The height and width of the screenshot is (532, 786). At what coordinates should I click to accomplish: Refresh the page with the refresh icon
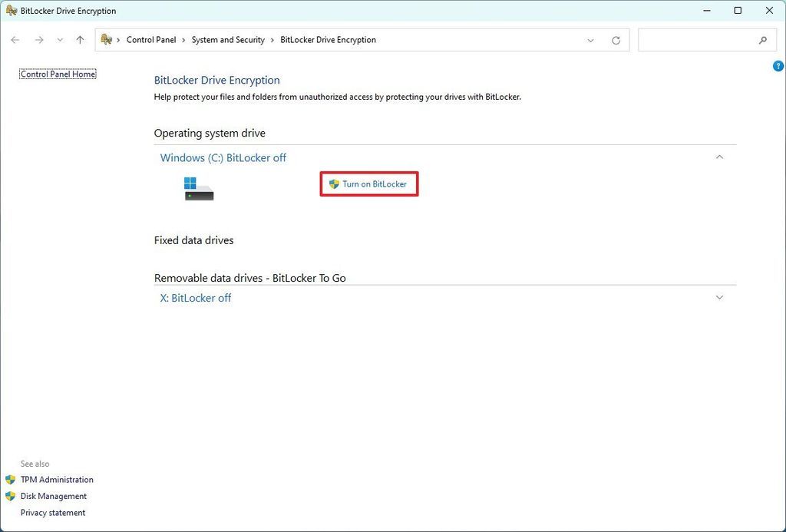(x=616, y=40)
